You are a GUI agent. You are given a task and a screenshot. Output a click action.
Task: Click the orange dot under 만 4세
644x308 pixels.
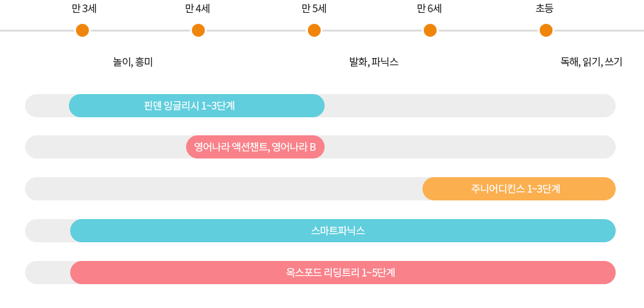pos(198,30)
